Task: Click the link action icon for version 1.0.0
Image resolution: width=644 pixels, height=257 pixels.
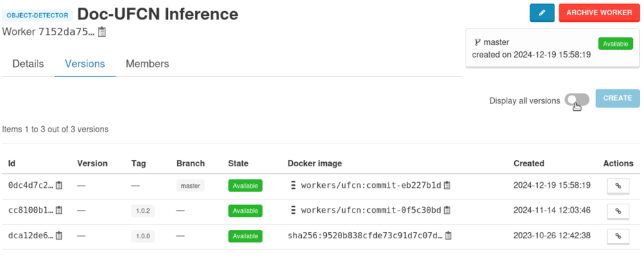Action: tap(618, 236)
